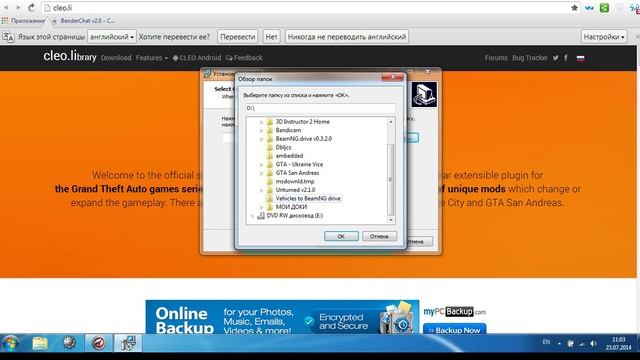Expand the 3D Instructor 2 Home folder
This screenshot has width=640, height=360.
pyautogui.click(x=262, y=122)
